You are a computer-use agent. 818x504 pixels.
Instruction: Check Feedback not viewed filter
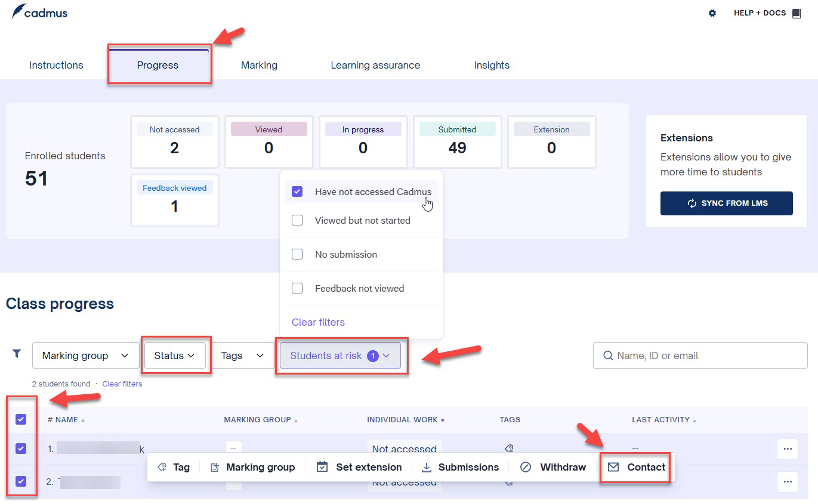point(297,288)
